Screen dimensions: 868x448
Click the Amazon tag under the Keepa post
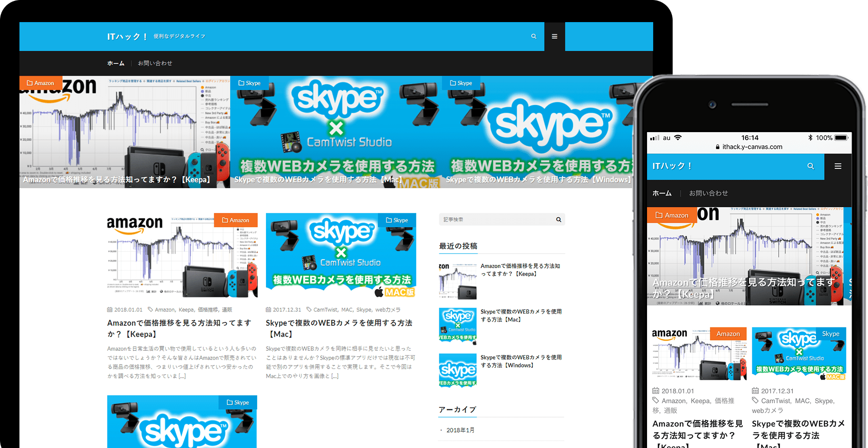pos(164,309)
